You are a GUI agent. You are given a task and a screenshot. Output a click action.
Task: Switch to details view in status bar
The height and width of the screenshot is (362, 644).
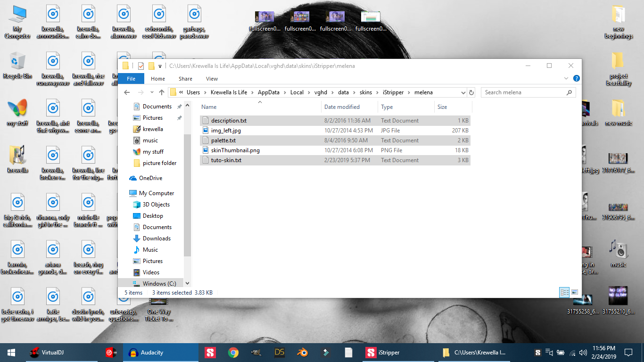(x=564, y=293)
